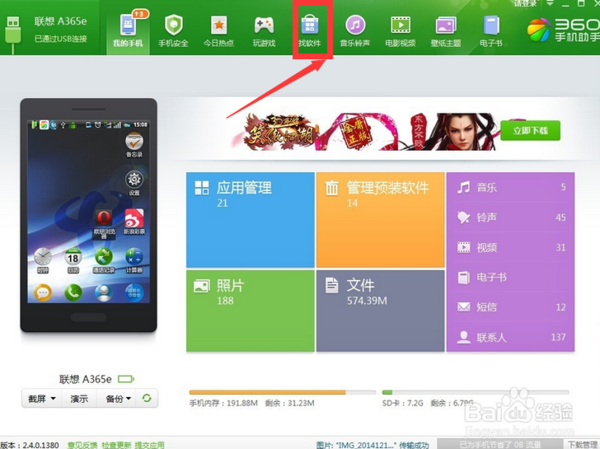Screen dimensions: 600x449
Task: Open the 短信 row with 12 messages
Action: tap(511, 307)
